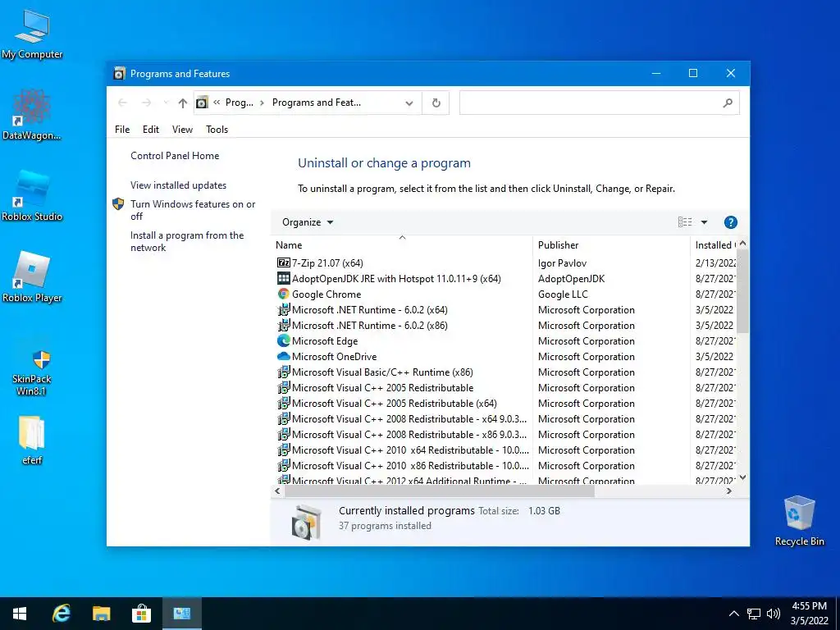Viewport: 840px width, 630px height.
Task: Launch Roblox Player desktop shortcut
Action: (x=32, y=277)
